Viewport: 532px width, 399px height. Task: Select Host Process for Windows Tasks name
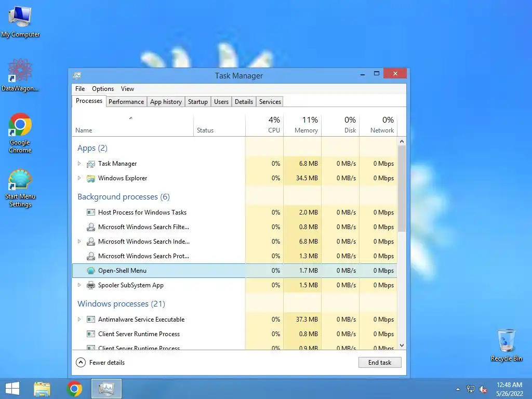142,212
